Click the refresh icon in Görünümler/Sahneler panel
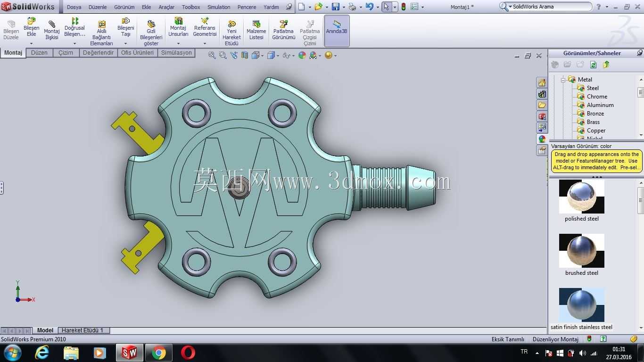 [x=593, y=65]
